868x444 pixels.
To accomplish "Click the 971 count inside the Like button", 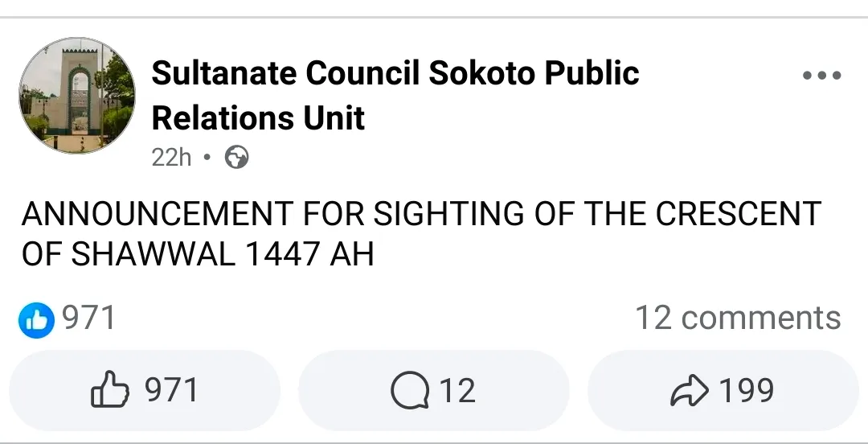I will point(171,392).
